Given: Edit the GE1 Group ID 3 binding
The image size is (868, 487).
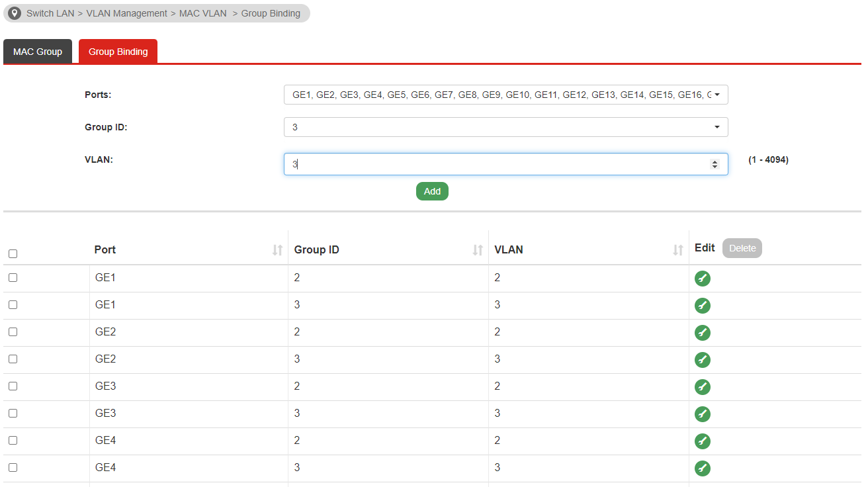Looking at the screenshot, I should pos(702,306).
